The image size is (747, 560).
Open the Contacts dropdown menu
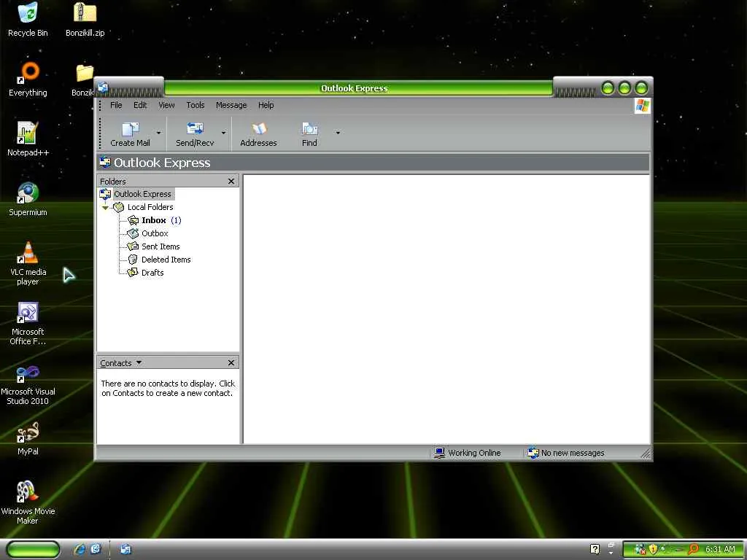[121, 363]
